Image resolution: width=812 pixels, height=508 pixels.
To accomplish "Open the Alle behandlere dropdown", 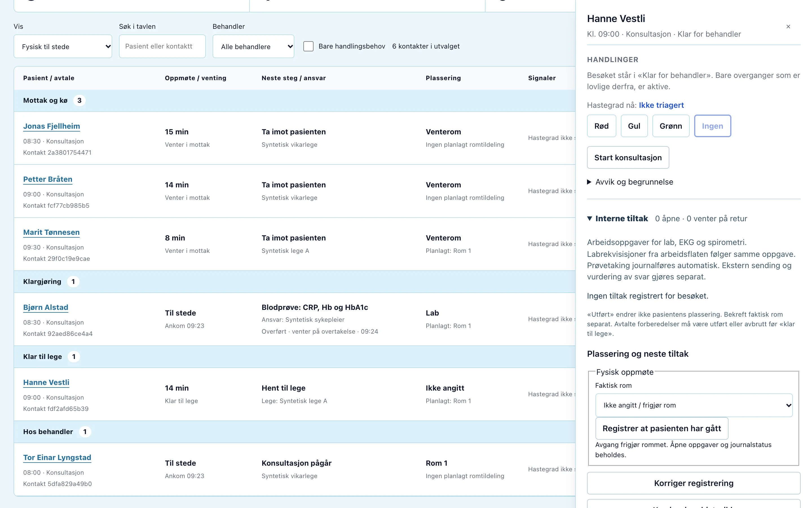I will coord(253,46).
